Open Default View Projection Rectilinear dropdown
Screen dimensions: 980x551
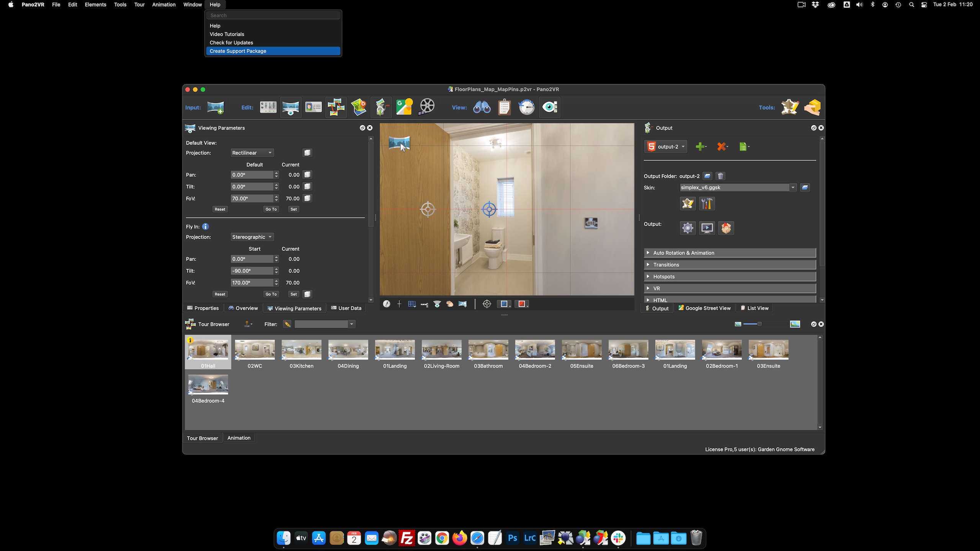coord(252,153)
